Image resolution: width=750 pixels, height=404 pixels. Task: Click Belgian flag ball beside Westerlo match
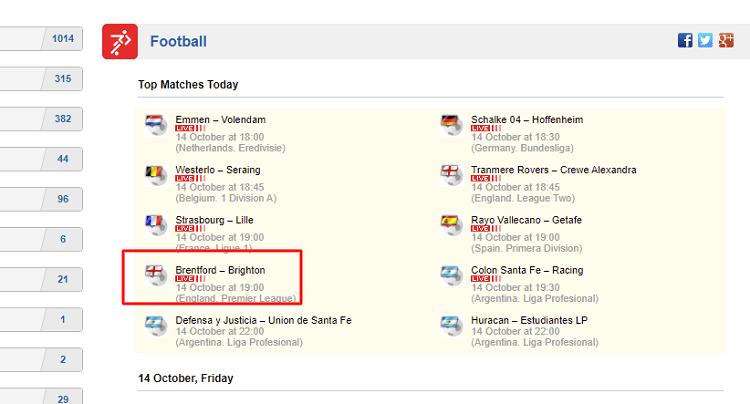click(156, 175)
